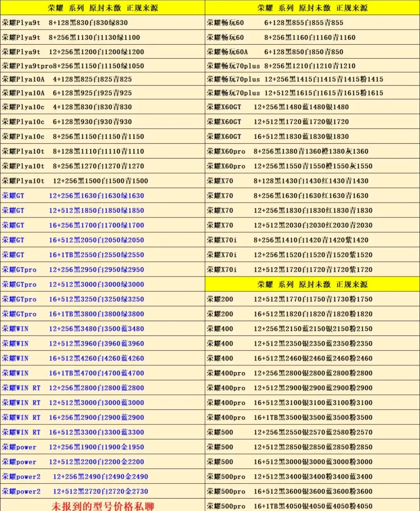Click the 荣耀X70 12+512 row priced 2030

(312, 225)
